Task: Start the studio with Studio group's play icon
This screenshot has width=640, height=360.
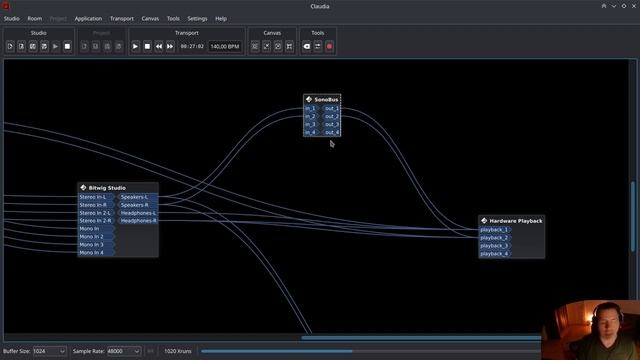Action: (x=56, y=47)
